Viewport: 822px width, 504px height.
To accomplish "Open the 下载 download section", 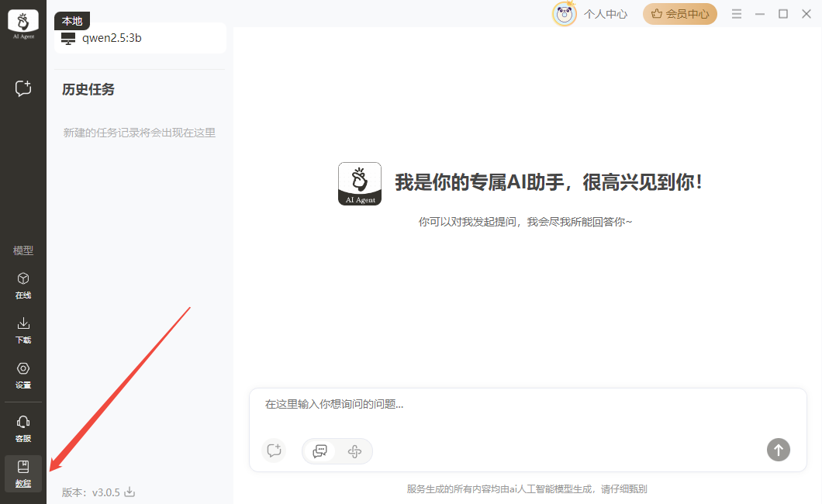I will pyautogui.click(x=23, y=330).
